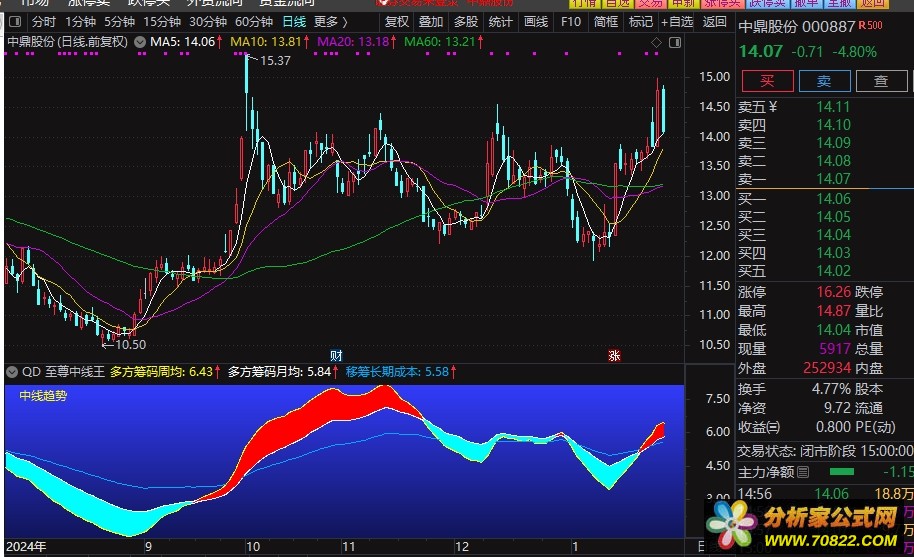Toggle the side panel icon next to the diamond
The image size is (914, 557).
[675, 43]
